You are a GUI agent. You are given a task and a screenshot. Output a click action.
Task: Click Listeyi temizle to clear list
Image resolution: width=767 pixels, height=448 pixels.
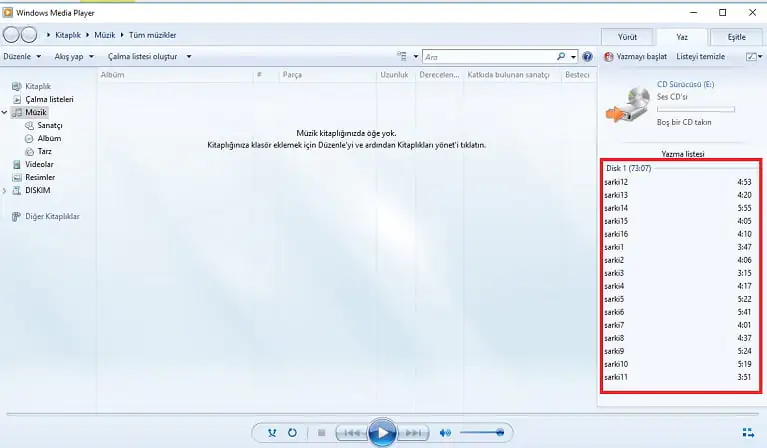tap(700, 57)
